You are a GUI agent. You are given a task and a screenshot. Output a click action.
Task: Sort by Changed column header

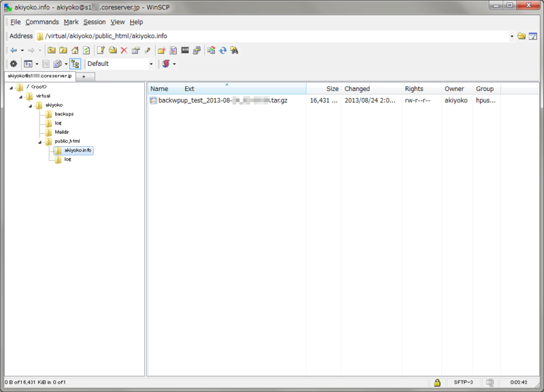pos(371,89)
